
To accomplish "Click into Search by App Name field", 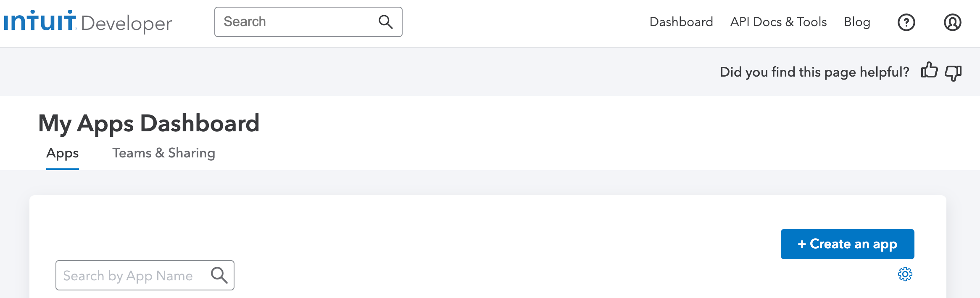I will pyautogui.click(x=145, y=275).
